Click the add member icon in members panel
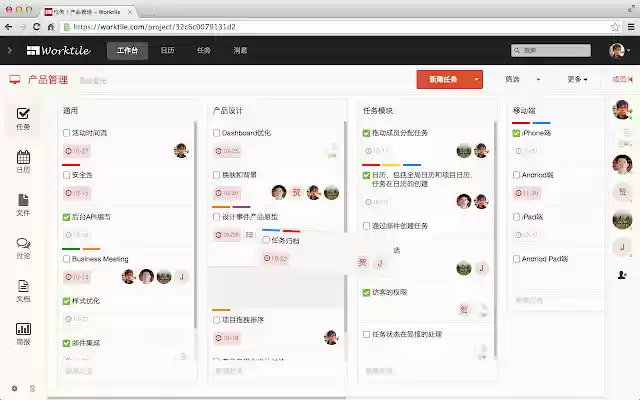 [622, 275]
